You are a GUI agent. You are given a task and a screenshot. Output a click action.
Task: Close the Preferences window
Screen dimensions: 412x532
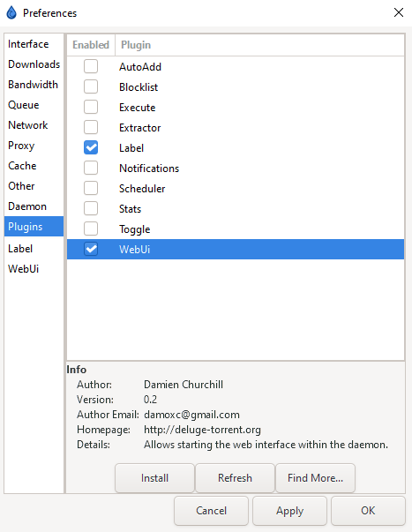(399, 12)
